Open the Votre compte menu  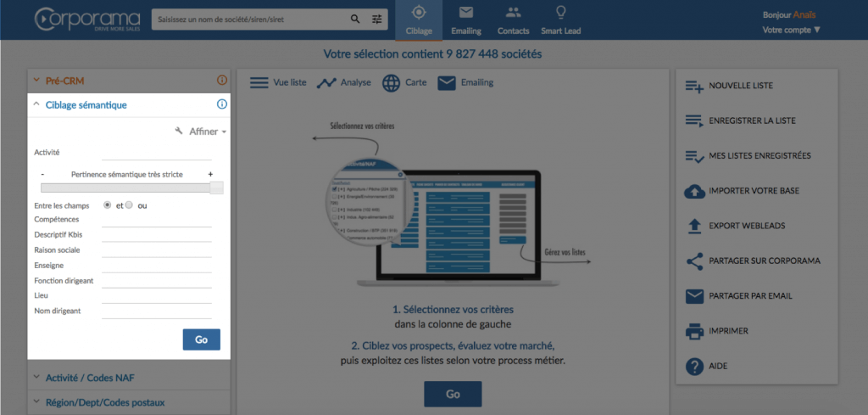[x=791, y=30]
